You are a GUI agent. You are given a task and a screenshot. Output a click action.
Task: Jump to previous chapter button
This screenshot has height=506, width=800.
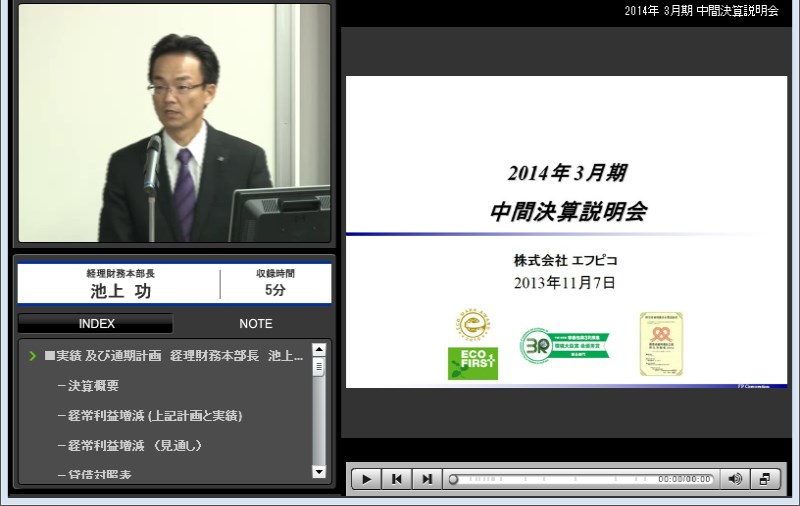click(x=396, y=479)
